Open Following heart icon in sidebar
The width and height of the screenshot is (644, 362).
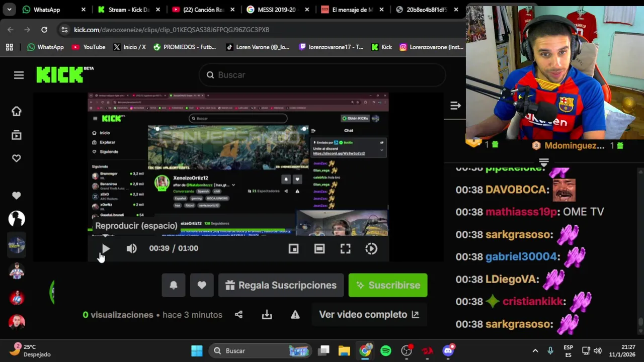[x=17, y=158]
